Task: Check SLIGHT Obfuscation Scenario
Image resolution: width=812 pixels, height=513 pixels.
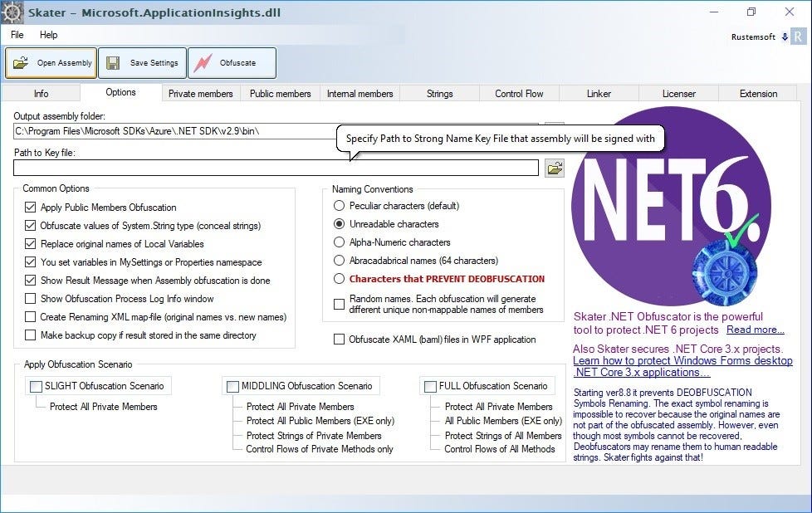Action: (37, 387)
